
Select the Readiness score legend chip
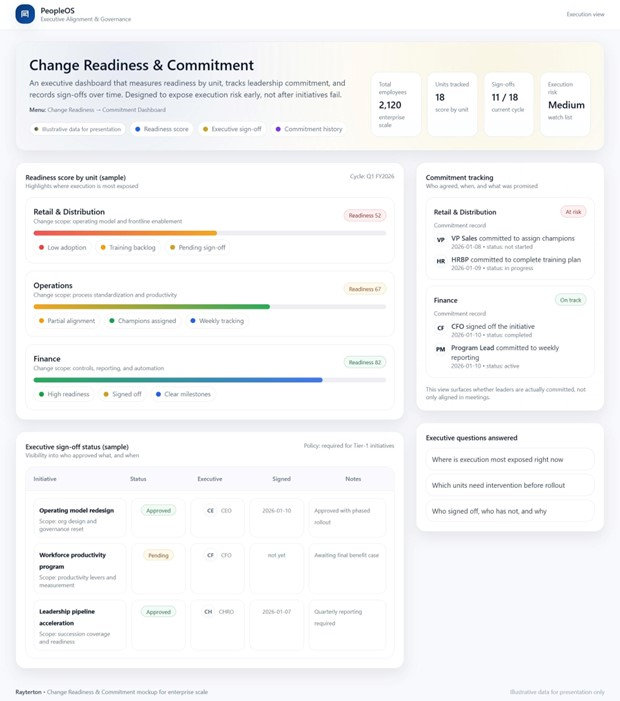(162, 129)
